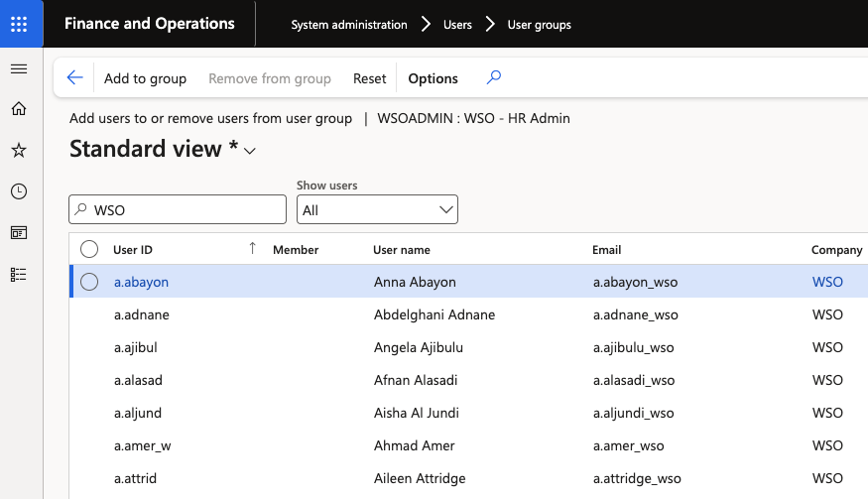The width and height of the screenshot is (868, 499).
Task: Click email a.amer_wso
Action: click(x=628, y=445)
